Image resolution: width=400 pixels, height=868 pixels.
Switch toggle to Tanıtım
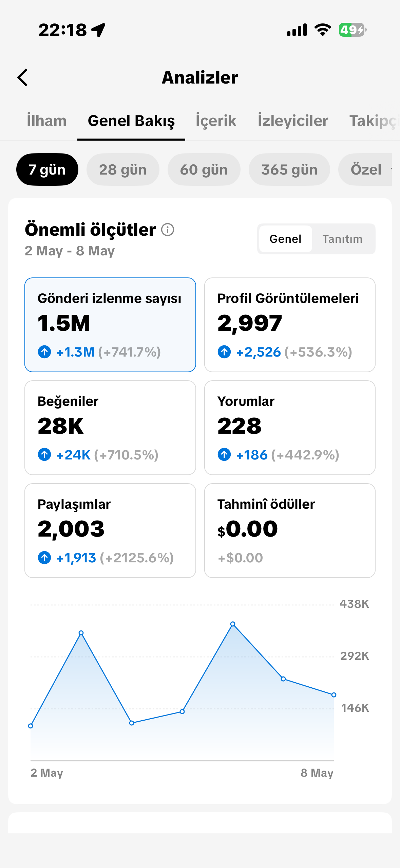pos(342,239)
